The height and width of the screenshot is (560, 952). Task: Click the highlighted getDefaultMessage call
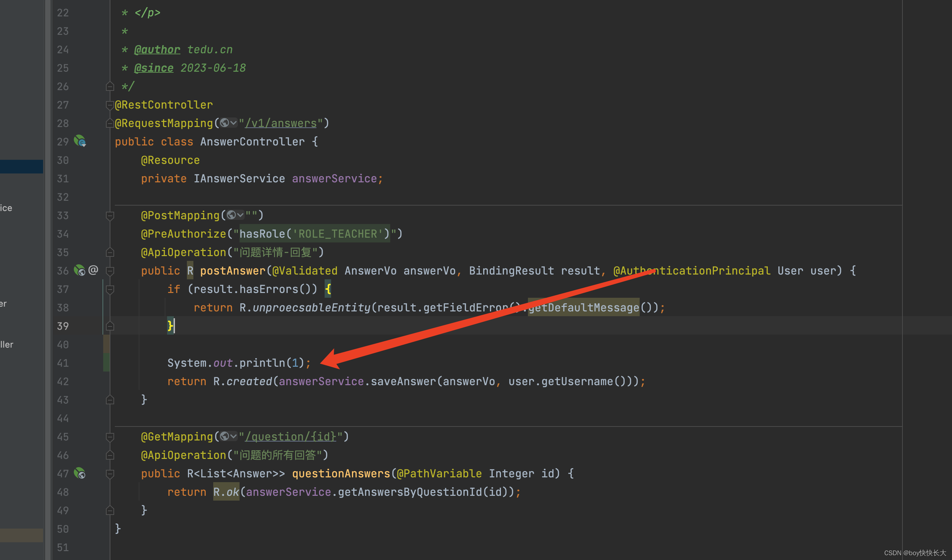click(x=584, y=308)
